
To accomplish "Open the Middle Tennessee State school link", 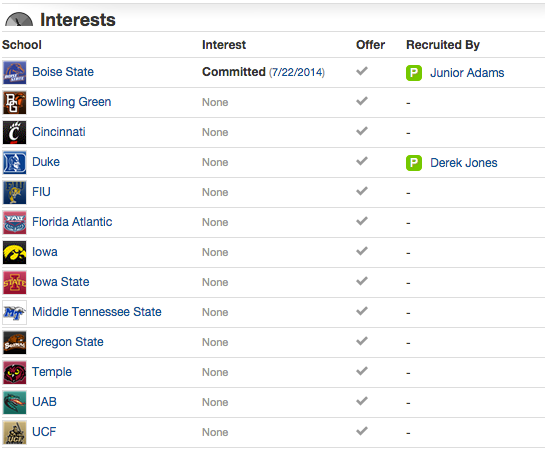I will 97,312.
